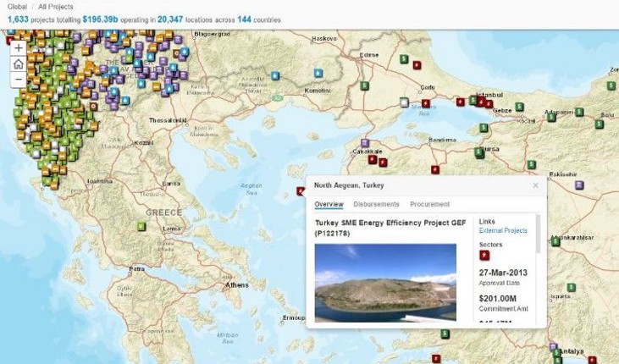Select the green marker at Afyonkarahisar
The height and width of the screenshot is (364, 619).
tap(555, 243)
